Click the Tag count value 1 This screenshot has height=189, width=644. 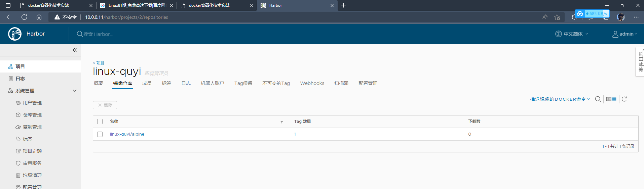(295, 134)
